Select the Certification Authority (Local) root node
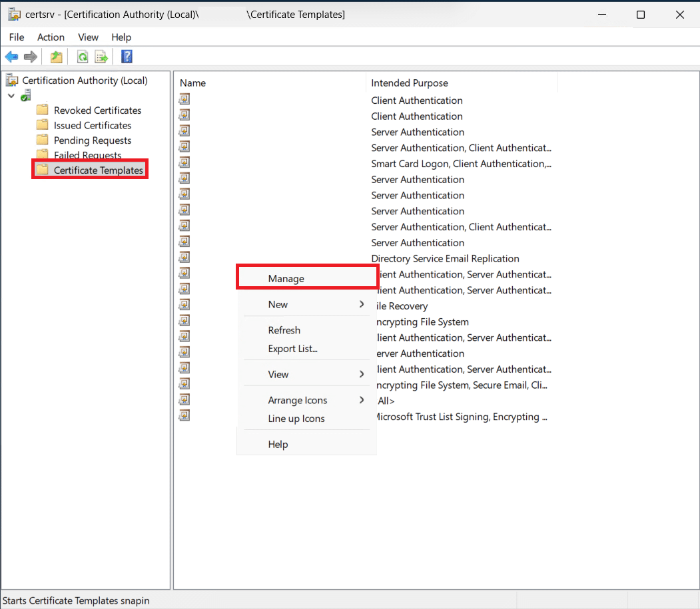This screenshot has width=700, height=609. click(85, 81)
